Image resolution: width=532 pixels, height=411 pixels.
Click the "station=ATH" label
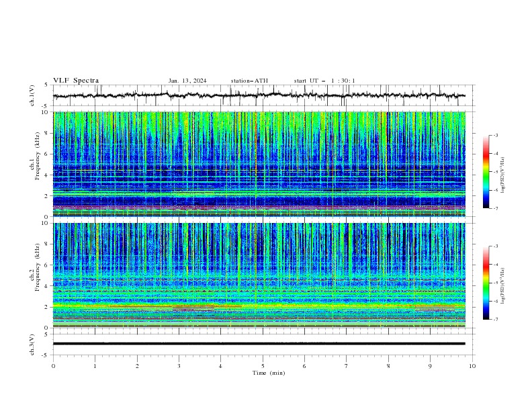click(x=249, y=81)
